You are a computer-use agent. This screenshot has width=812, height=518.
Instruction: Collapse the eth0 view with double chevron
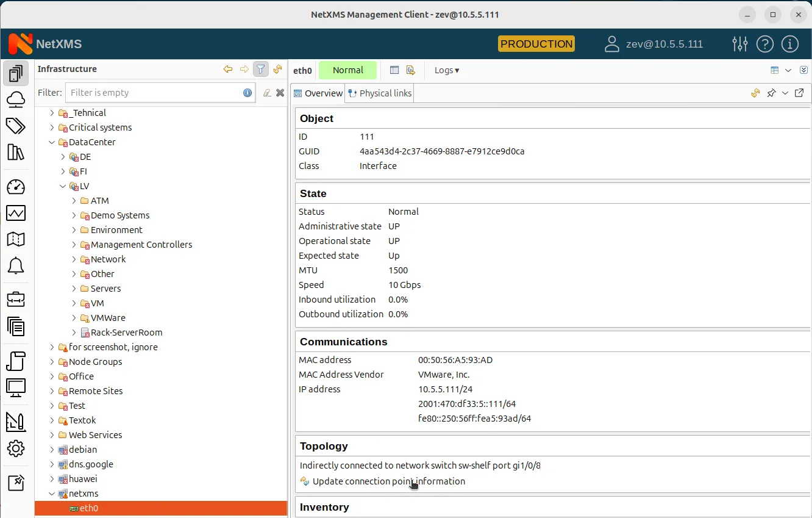[x=803, y=70]
